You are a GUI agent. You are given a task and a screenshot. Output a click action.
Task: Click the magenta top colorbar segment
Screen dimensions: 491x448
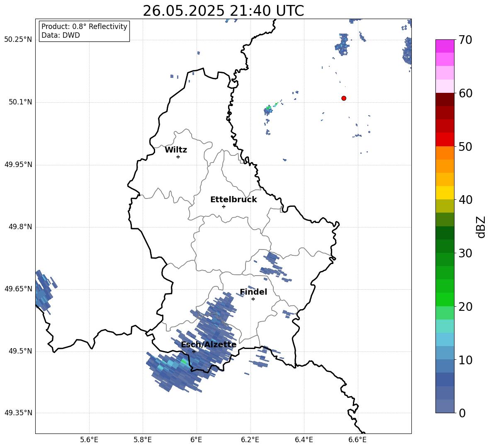(445, 46)
